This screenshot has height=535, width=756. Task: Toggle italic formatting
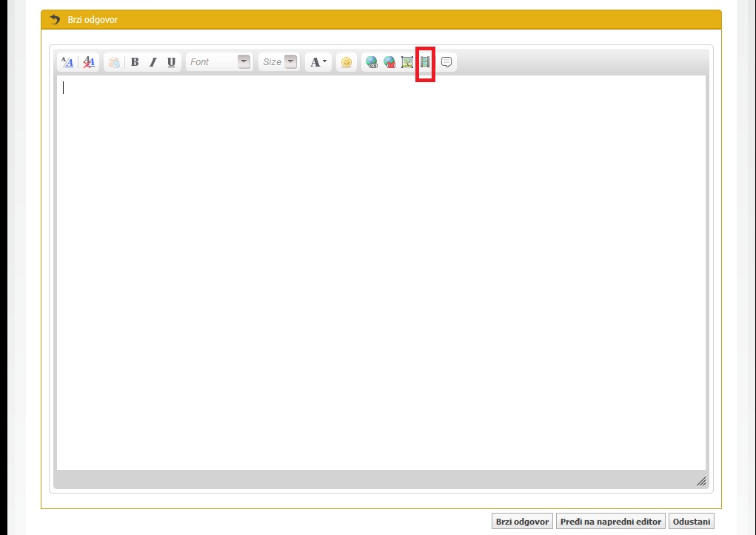(153, 62)
